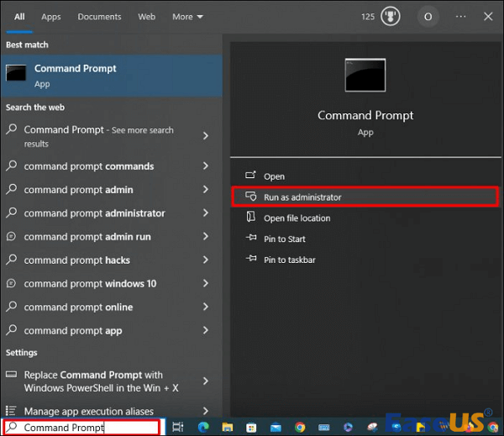
Task: Click the Open file location folder icon
Action: [x=250, y=218]
